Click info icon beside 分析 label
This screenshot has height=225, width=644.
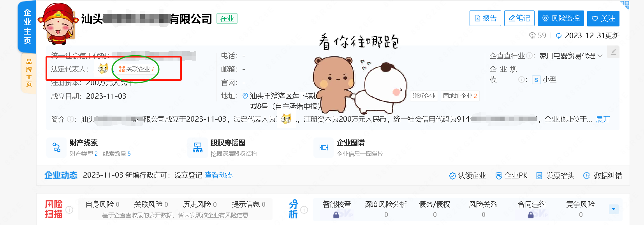pyautogui.click(x=304, y=210)
